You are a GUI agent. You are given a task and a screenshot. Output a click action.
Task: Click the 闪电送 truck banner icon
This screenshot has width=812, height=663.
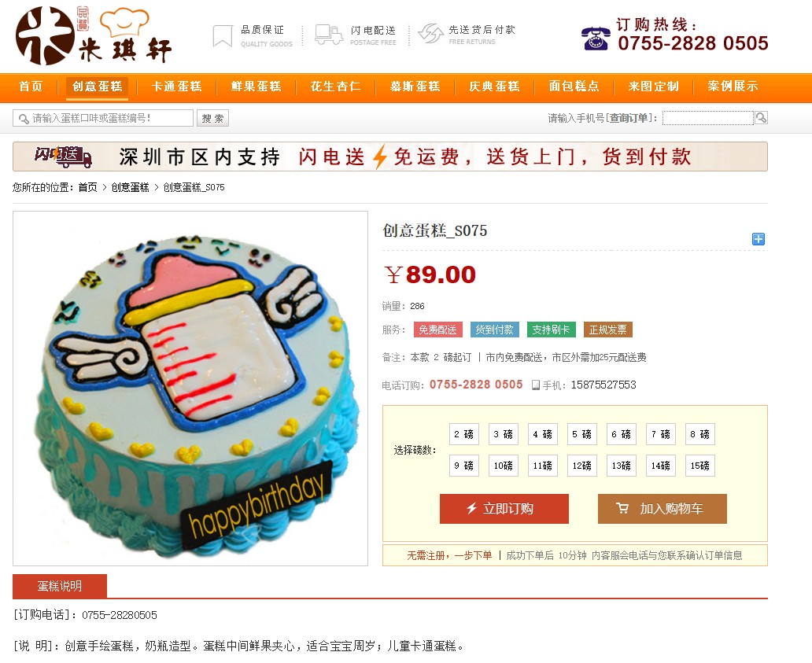[x=63, y=157]
